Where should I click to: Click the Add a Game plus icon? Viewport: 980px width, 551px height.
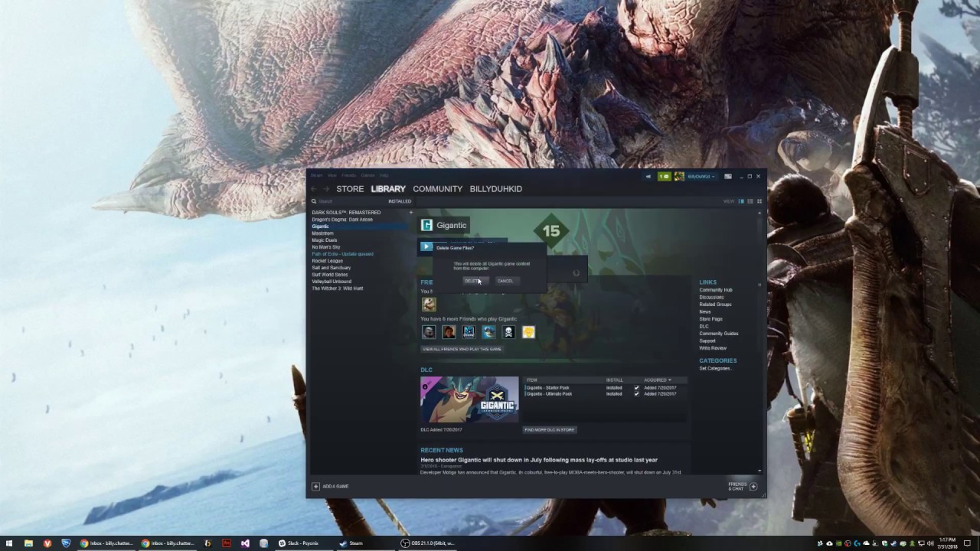(315, 486)
